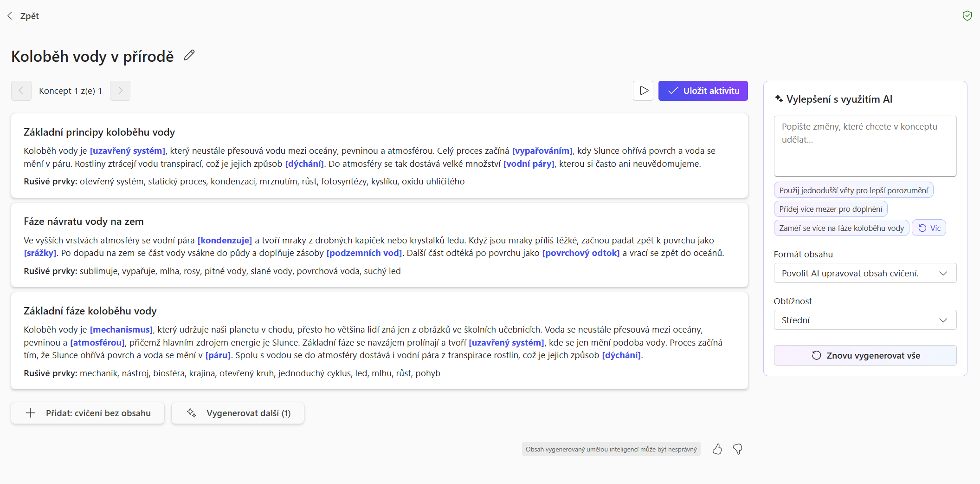Go to the previous concept
This screenshot has width=980, height=484.
point(21,91)
